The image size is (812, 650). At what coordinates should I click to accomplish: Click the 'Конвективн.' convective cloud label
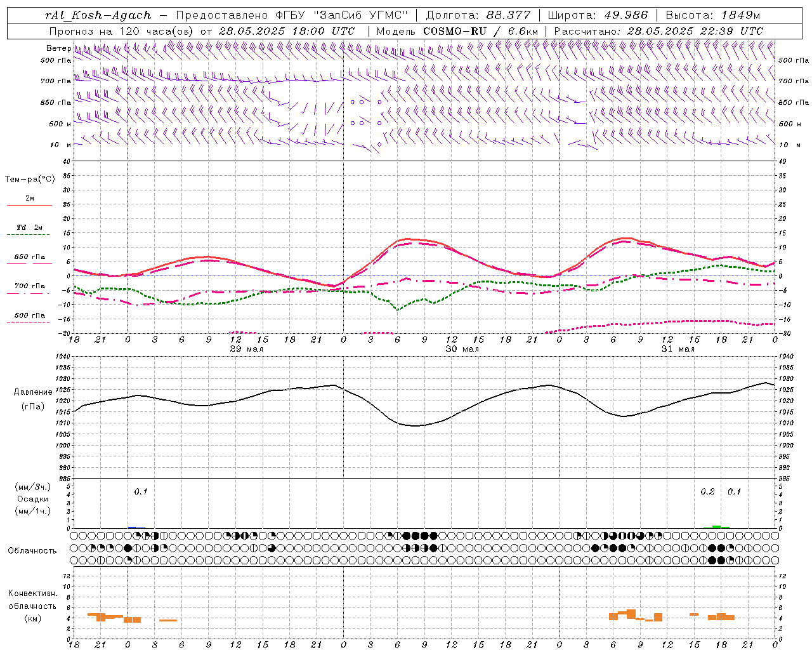coord(33,594)
